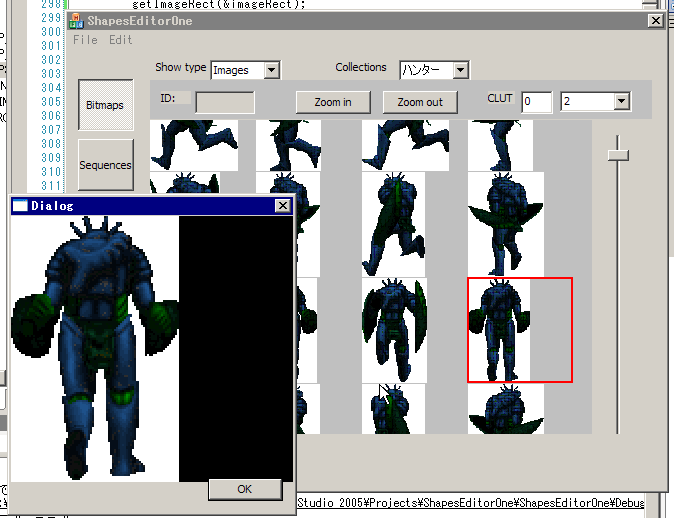Click the Dialog title bar icon
The width and height of the screenshot is (674, 518).
pyautogui.click(x=20, y=206)
